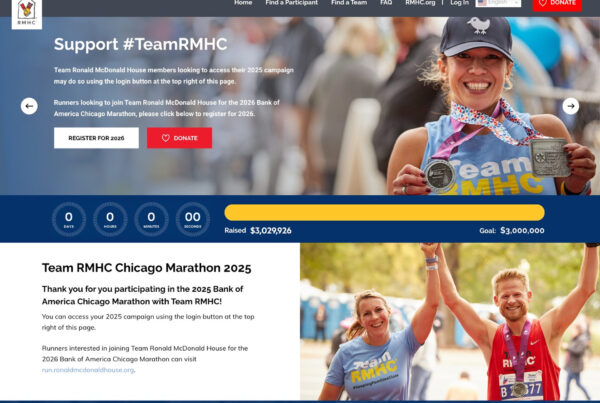Click the Register for 2026 button

[x=96, y=138]
